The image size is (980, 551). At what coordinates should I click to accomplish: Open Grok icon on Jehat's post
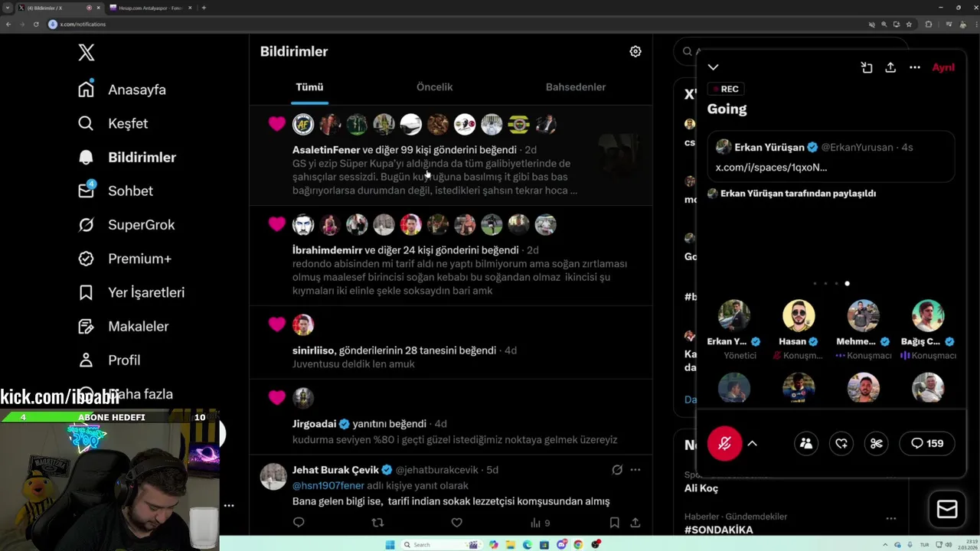click(x=617, y=470)
